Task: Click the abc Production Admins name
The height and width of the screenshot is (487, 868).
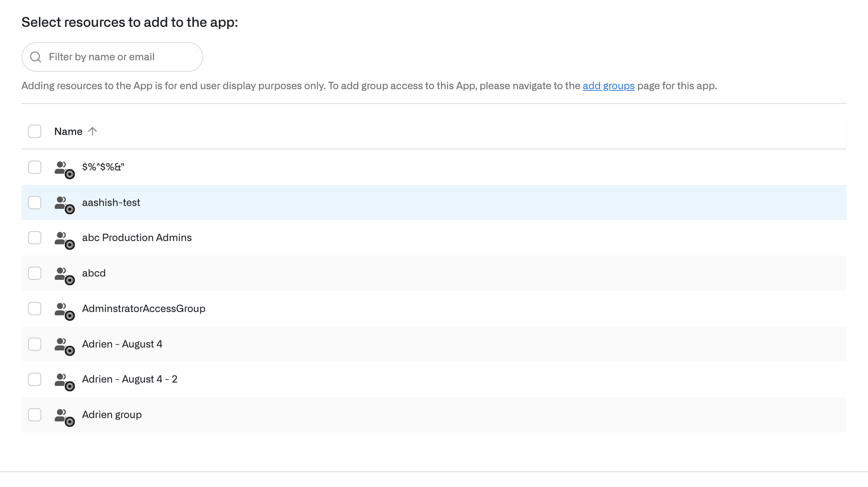Action: tap(137, 238)
